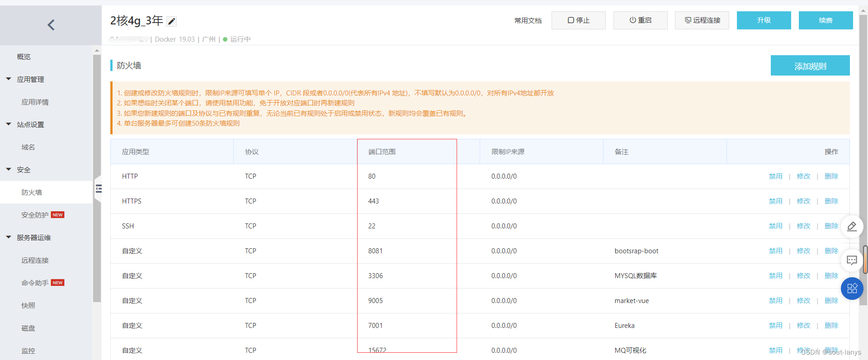Disable the HTTP port 80 rule

[x=775, y=176]
